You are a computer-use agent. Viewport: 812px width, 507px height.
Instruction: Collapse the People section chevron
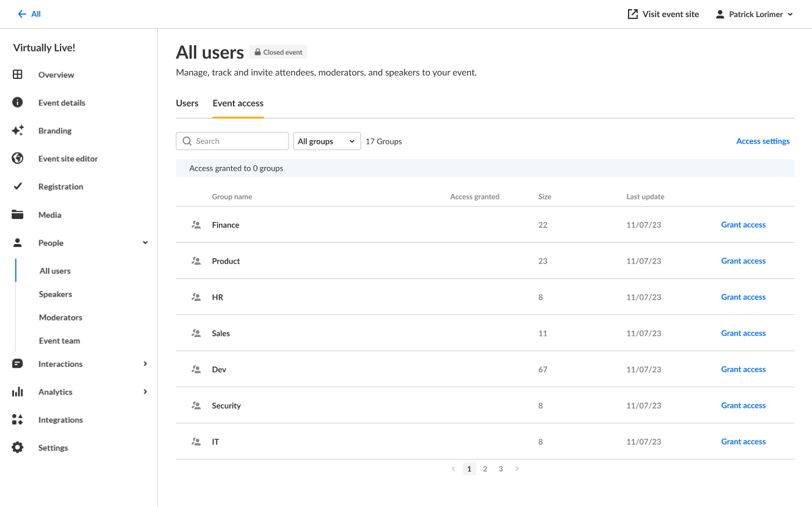tap(145, 243)
